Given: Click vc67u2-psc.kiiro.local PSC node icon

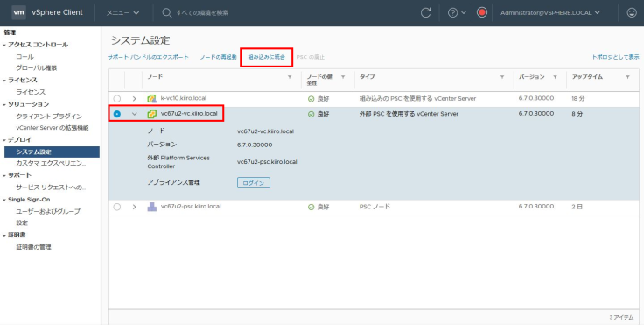Looking at the screenshot, I should pos(152,207).
